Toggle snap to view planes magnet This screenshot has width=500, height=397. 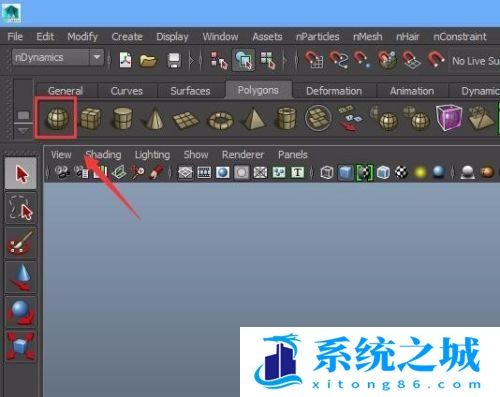click(411, 59)
